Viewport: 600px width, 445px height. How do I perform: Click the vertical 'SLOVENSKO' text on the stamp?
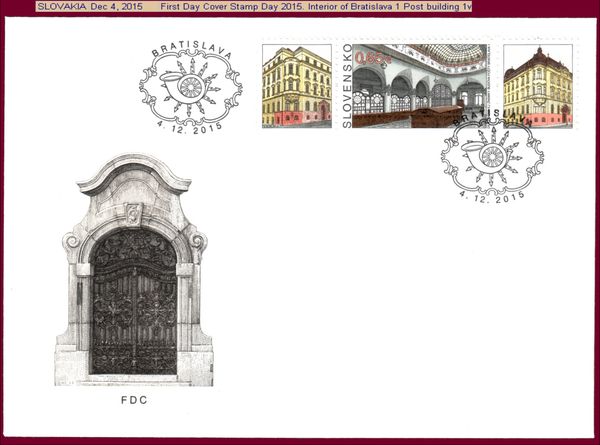tap(347, 86)
